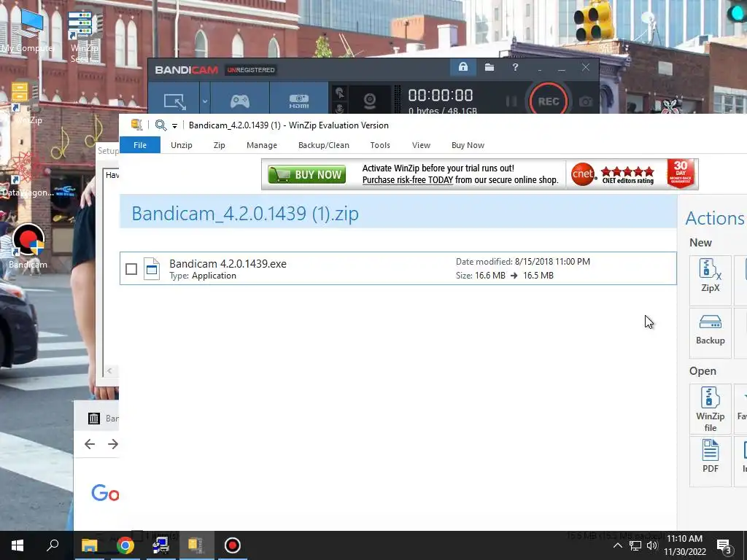Screen dimensions: 747x560
Task: Select Bandicam HDMI device recording mode
Action: 298,101
